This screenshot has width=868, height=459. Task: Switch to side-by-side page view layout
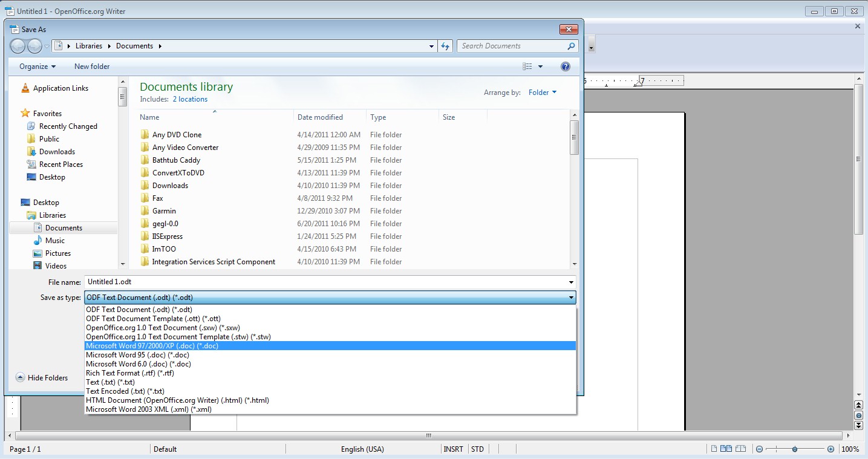point(725,449)
